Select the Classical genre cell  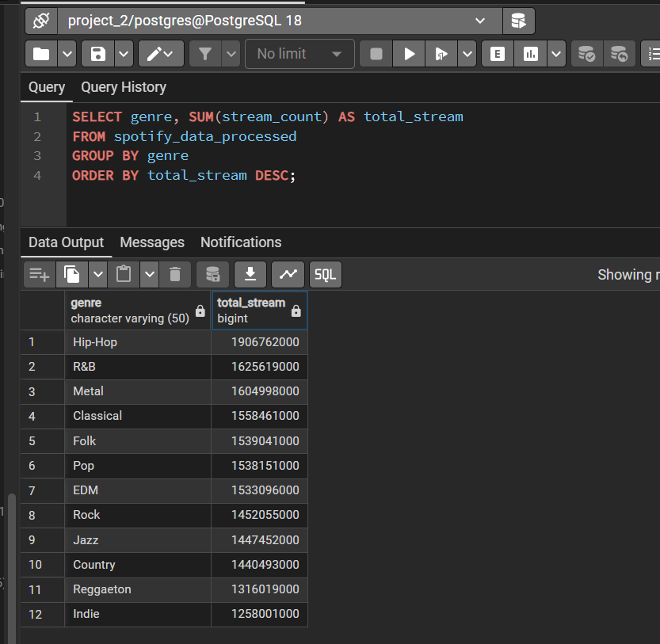138,417
